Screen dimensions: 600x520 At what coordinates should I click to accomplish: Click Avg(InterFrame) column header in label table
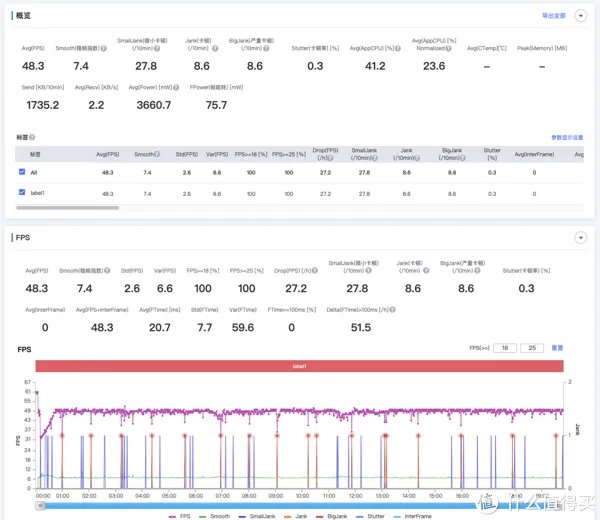point(534,154)
